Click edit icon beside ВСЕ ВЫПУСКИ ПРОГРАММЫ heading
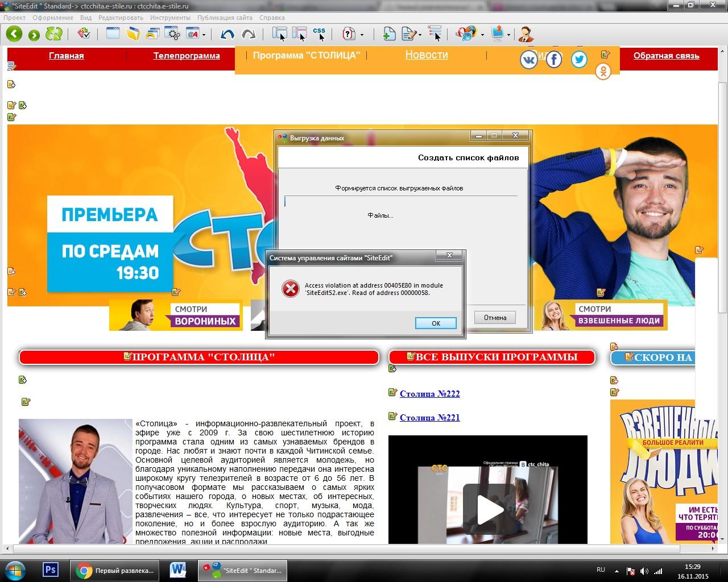Screen dimensions: 728x582 [411, 356]
